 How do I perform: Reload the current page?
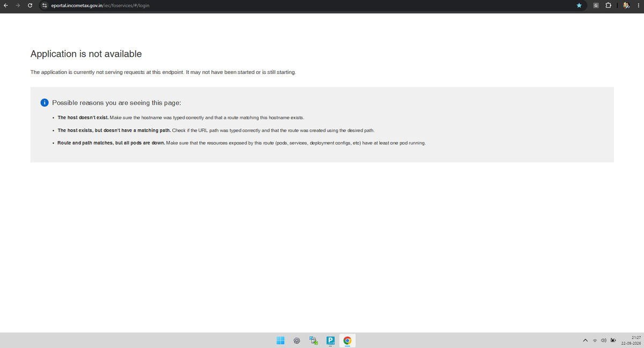coord(30,5)
